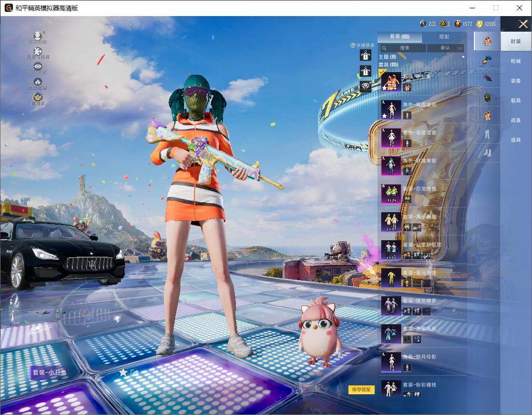Open the 时装 fashion category
This screenshot has width=532, height=415.
(x=516, y=41)
